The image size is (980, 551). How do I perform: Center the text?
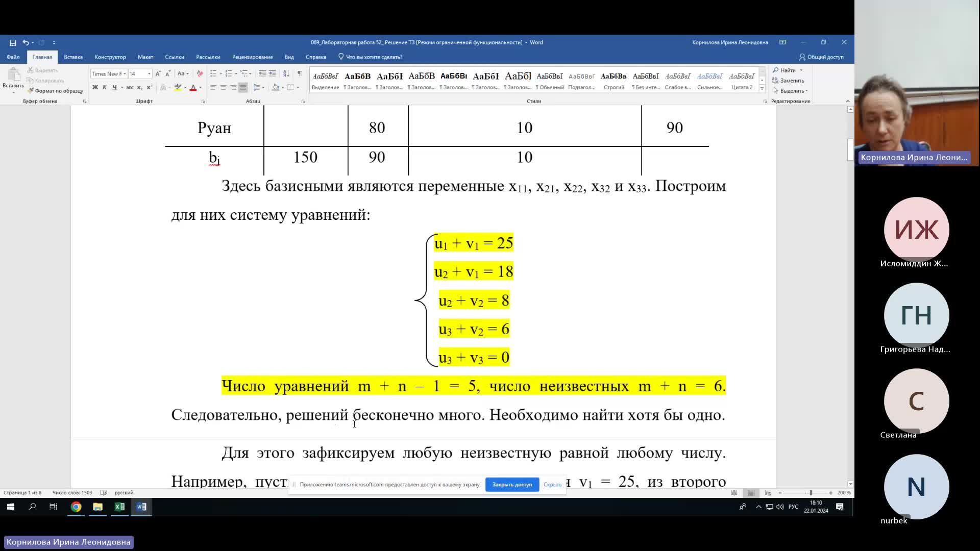(x=223, y=88)
